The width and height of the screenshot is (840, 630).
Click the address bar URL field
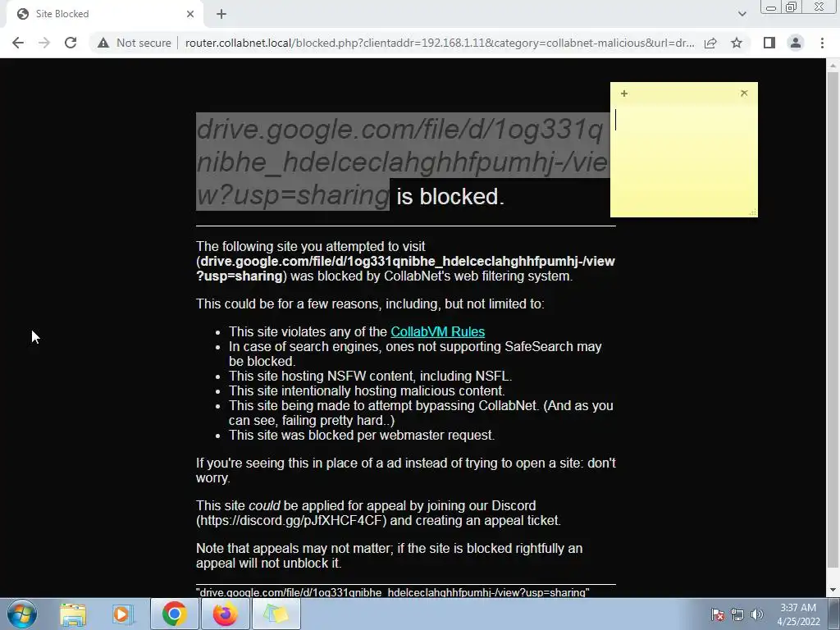click(x=440, y=43)
